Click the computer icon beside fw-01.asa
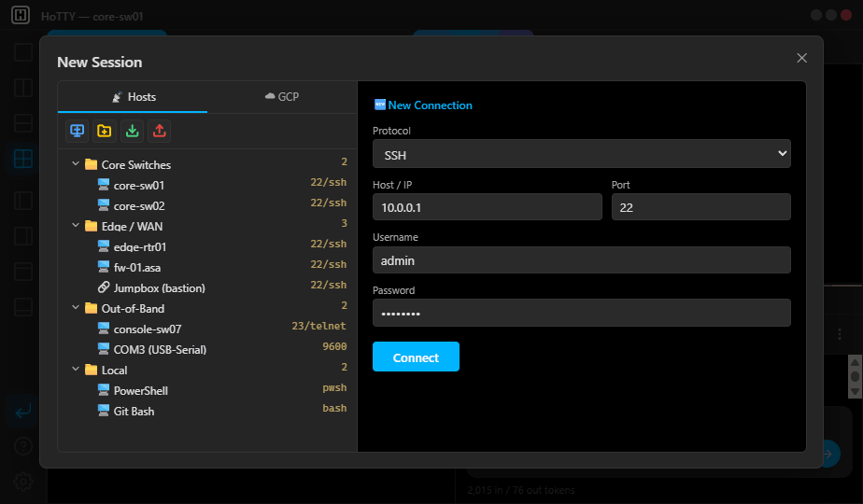The image size is (863, 504). point(104,267)
